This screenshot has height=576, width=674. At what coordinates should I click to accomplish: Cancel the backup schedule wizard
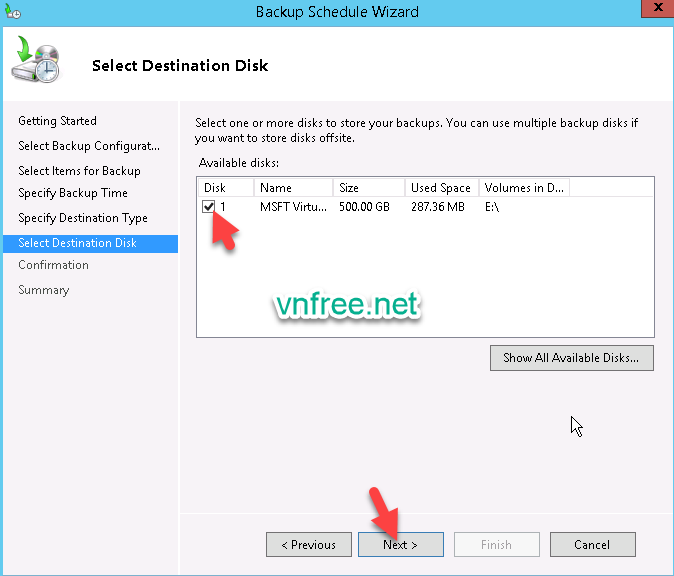[x=592, y=545]
